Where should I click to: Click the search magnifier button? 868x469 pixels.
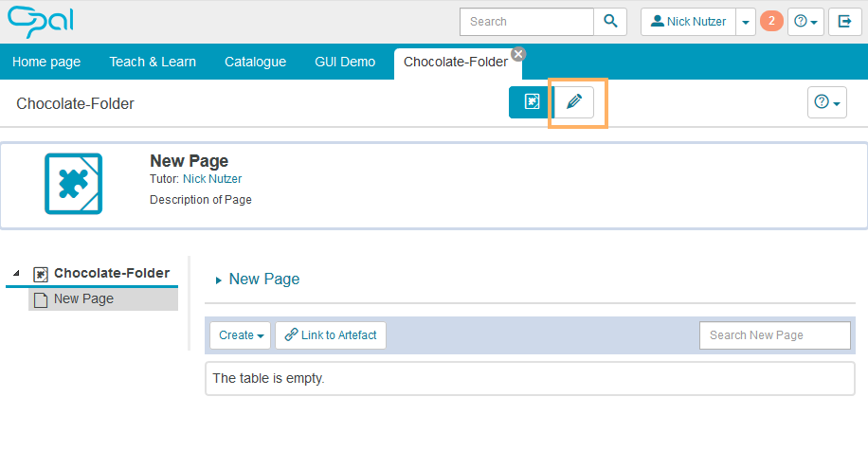tap(611, 22)
